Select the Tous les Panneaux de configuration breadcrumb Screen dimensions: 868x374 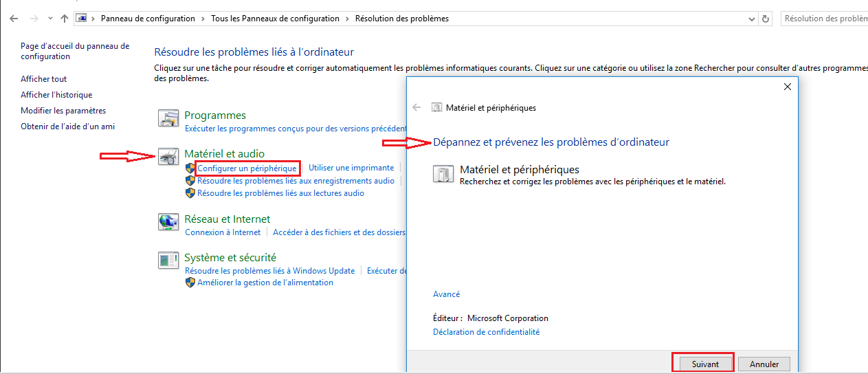[x=275, y=19]
